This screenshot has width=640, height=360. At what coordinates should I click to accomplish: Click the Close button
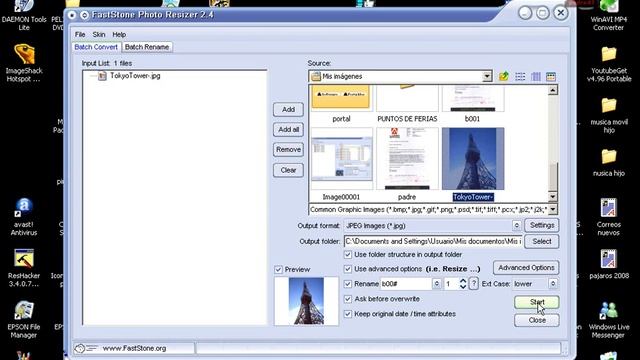tap(537, 320)
